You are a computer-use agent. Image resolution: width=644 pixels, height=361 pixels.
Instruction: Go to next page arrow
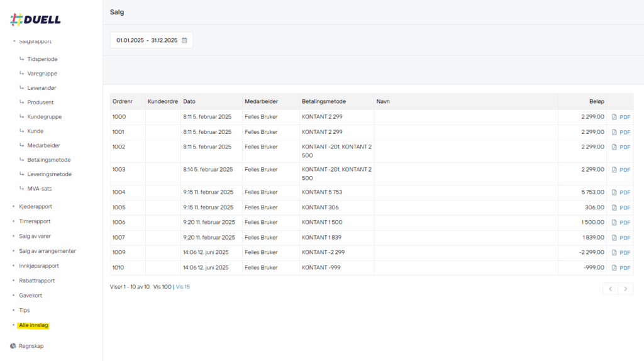[625, 289]
